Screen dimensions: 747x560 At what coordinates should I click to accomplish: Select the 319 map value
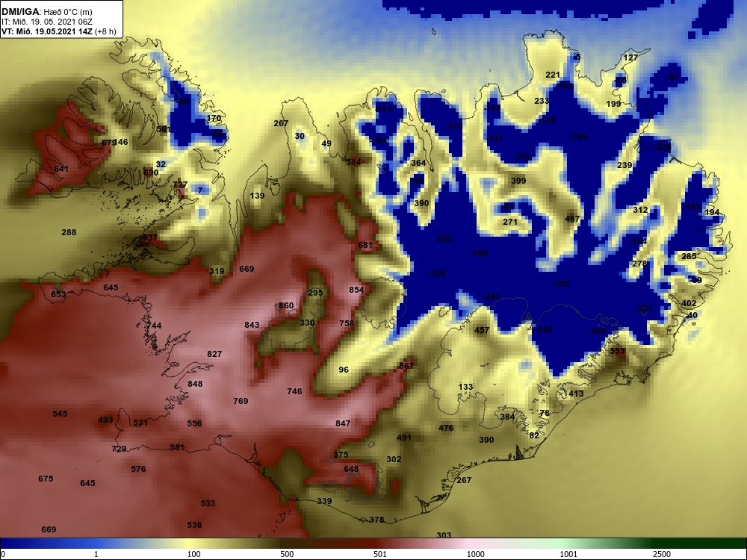(x=217, y=272)
